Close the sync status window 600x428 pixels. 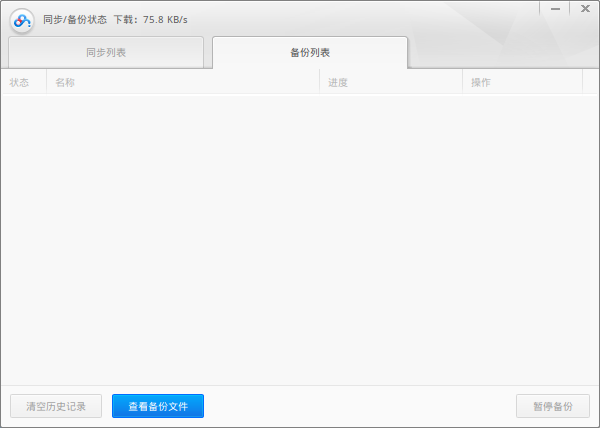585,9
